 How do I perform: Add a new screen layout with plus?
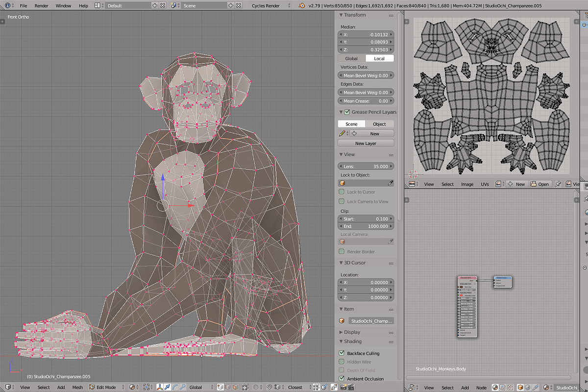[155, 5]
